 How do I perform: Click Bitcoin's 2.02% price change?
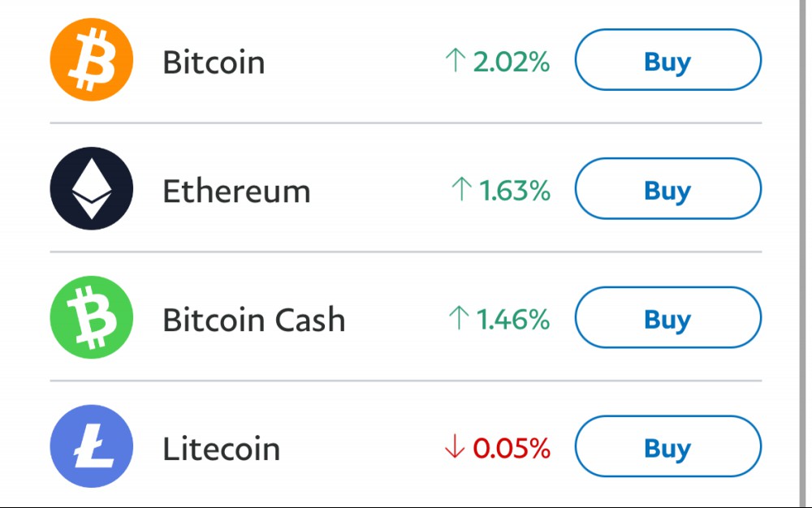[511, 62]
